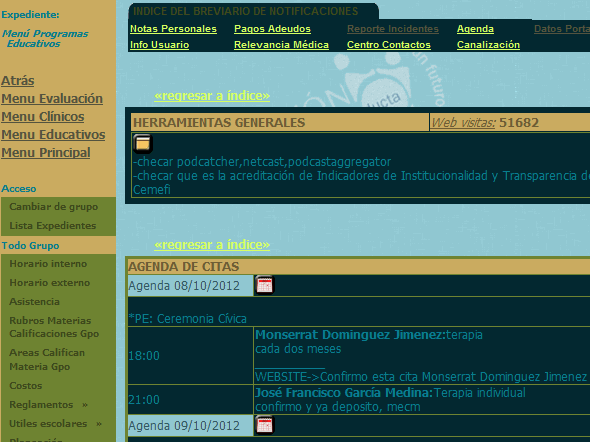Open the calendar icon for Agenda 09/10/2012

(265, 425)
